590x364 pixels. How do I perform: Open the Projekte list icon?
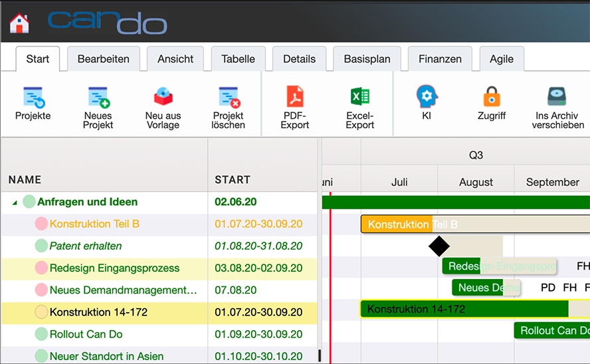(33, 97)
